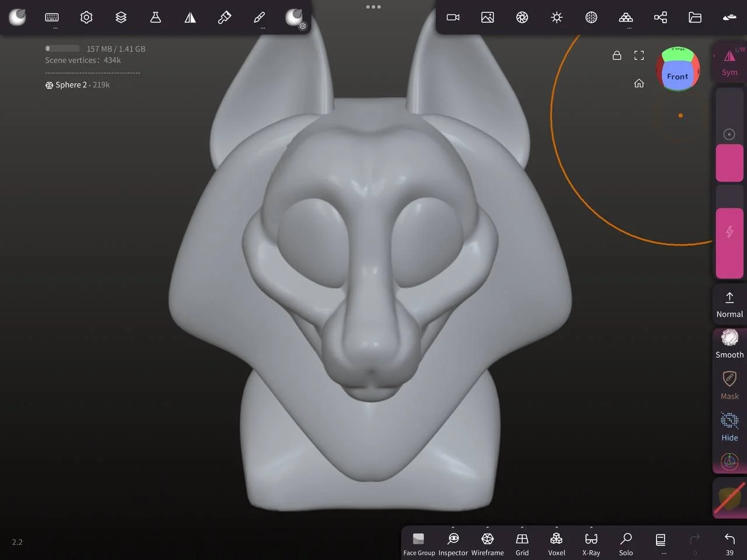
Task: Open the Nomad logo menu
Action: [18, 17]
